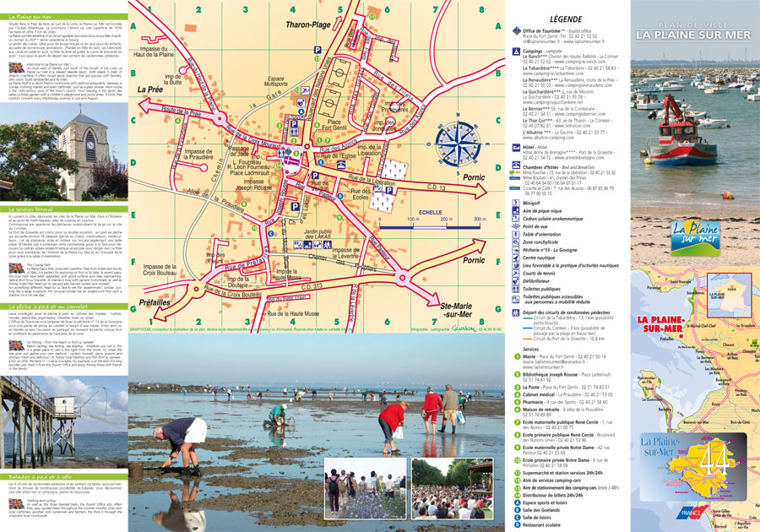The height and width of the screenshot is (532, 760).
Task: Click green marker 5 for Pharmacie
Action: click(517, 402)
